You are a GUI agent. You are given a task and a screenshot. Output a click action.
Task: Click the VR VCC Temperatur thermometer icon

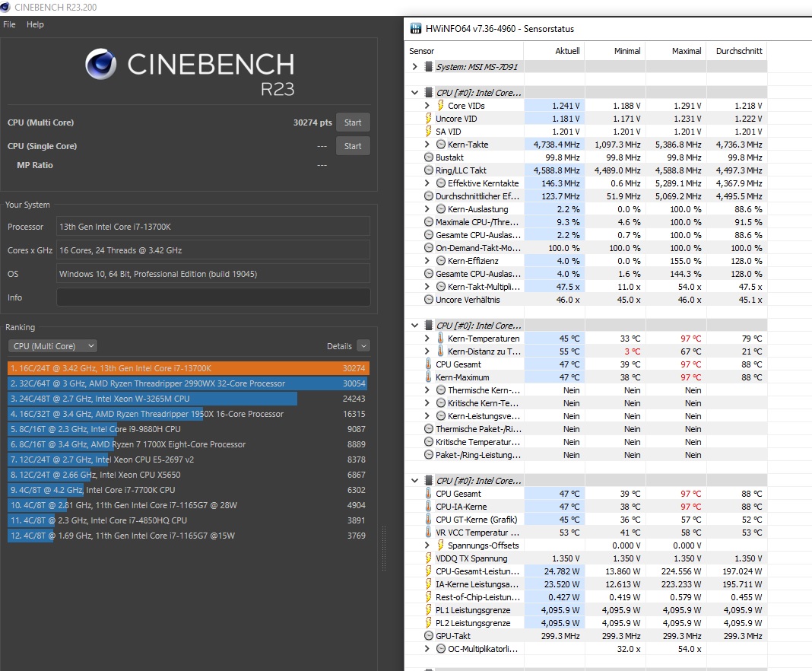pyautogui.click(x=429, y=533)
